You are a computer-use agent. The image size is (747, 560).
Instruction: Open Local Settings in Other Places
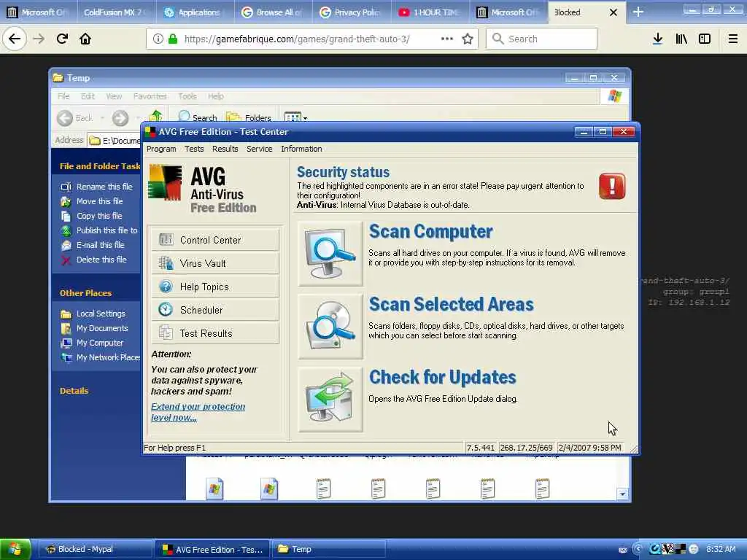(93, 314)
